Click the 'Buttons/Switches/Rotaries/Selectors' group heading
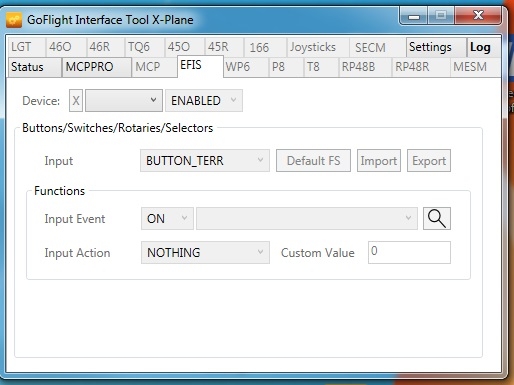Screen dimensions: 514x385 [x=118, y=128]
